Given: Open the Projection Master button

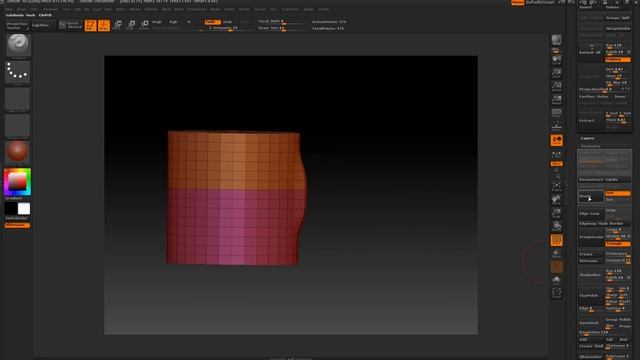Looking at the screenshot, I should click(x=17, y=26).
